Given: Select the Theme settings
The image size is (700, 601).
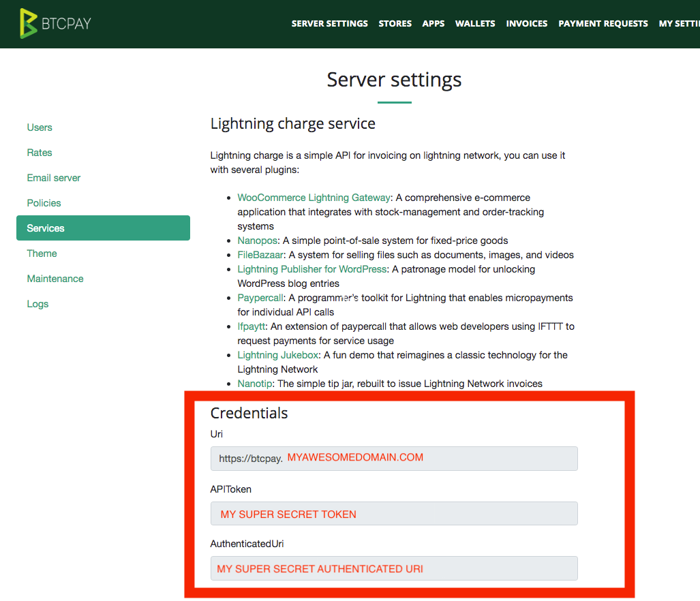Looking at the screenshot, I should coord(42,253).
